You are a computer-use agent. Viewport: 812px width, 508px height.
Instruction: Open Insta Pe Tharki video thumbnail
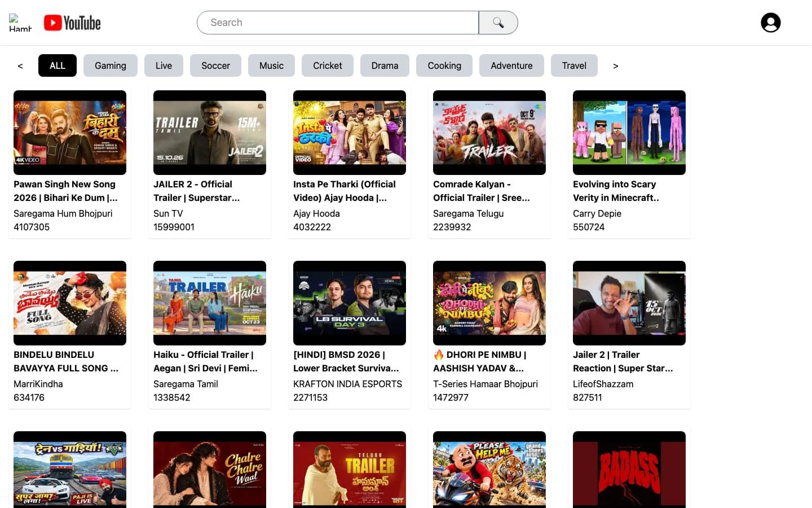click(x=350, y=133)
